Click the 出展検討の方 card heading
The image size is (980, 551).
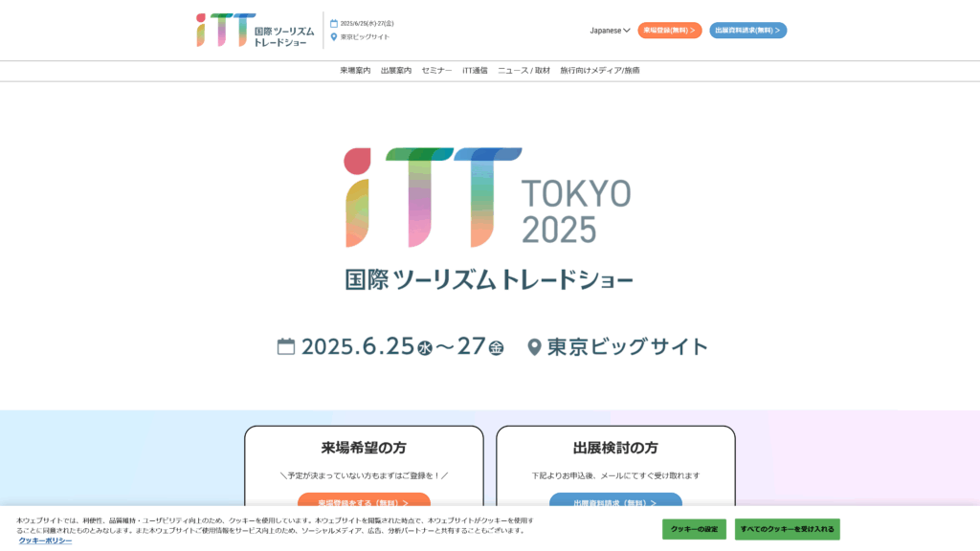(615, 448)
